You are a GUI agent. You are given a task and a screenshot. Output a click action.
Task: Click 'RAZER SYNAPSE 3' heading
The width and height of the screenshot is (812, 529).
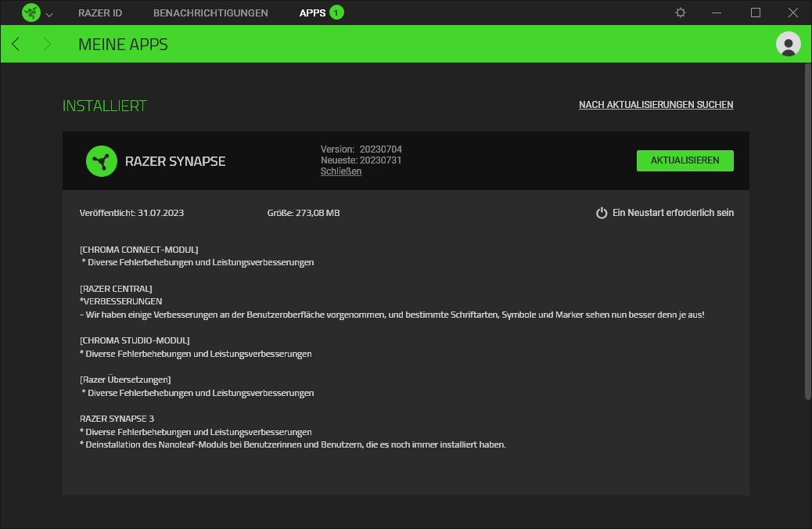click(117, 419)
